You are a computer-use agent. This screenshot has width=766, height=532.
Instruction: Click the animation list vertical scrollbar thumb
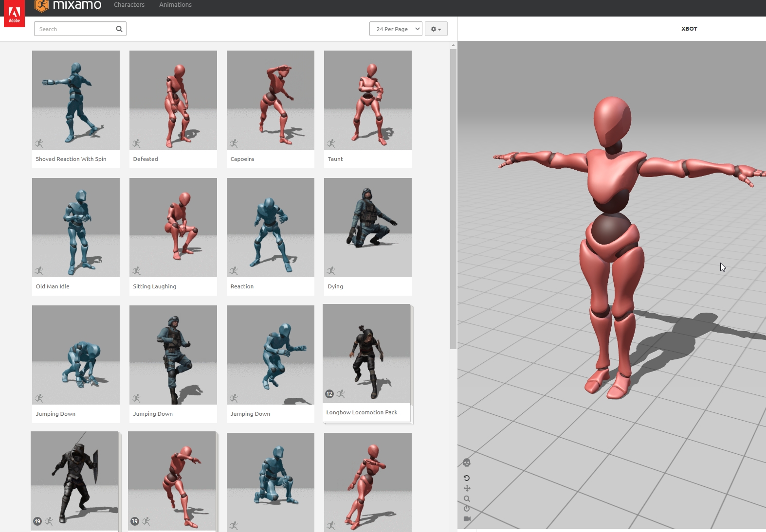tap(453, 199)
